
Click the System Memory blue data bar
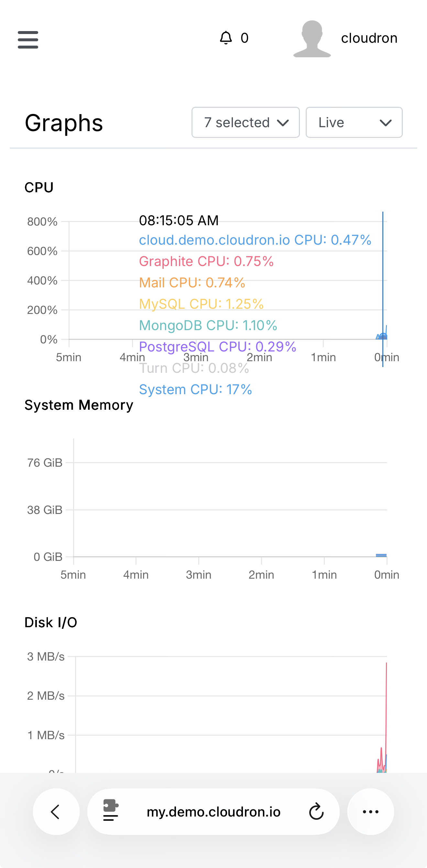pos(381,555)
